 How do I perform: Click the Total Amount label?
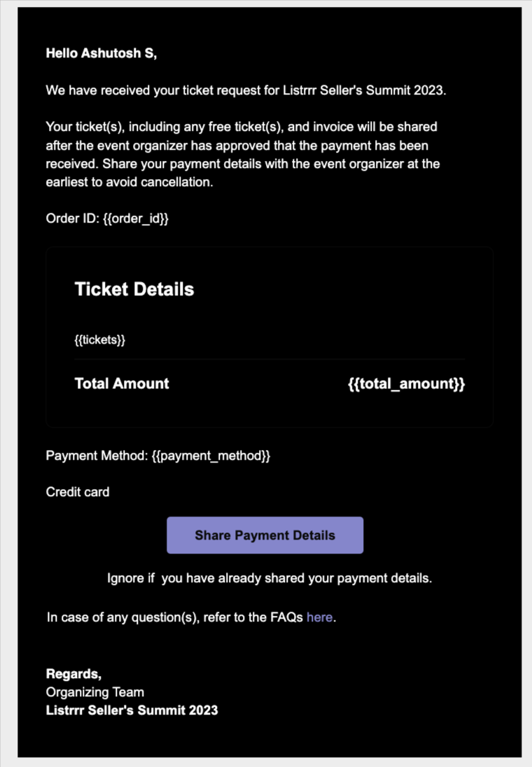(x=122, y=383)
